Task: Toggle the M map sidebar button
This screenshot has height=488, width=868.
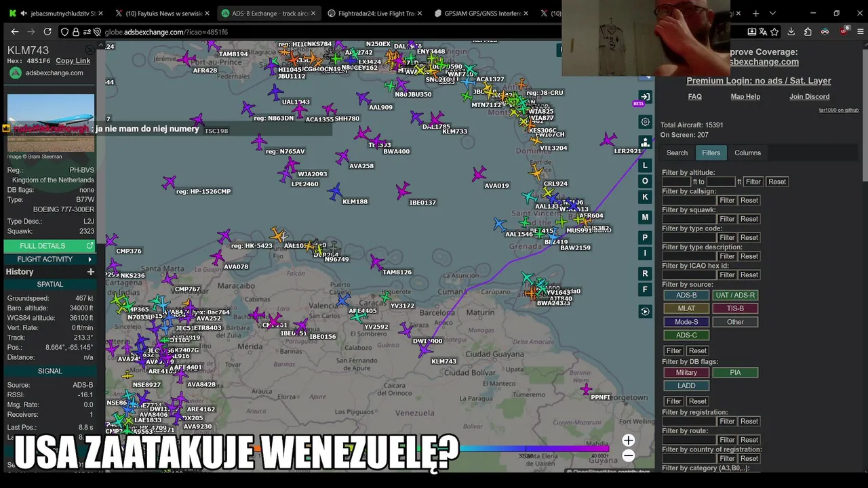Action: [x=645, y=217]
